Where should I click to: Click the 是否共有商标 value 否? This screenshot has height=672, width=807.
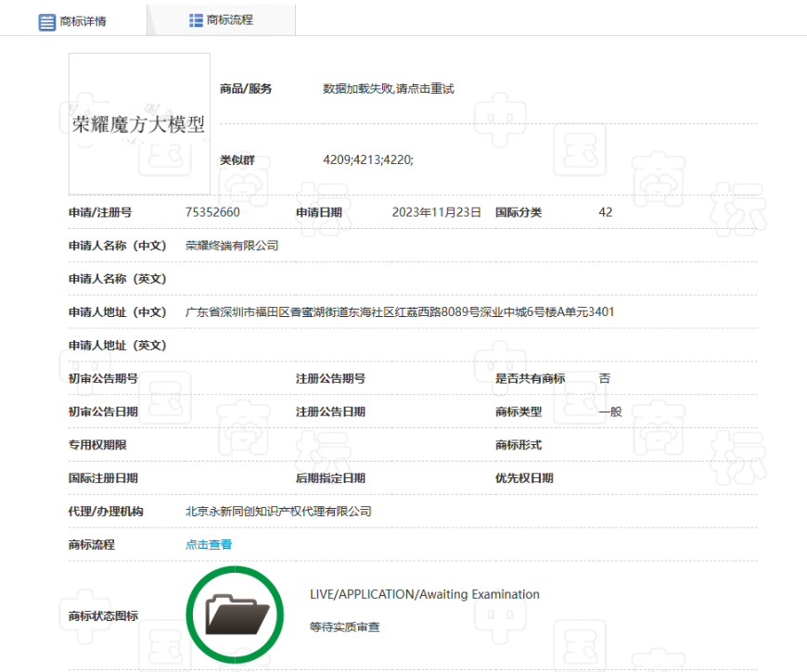[x=604, y=378]
